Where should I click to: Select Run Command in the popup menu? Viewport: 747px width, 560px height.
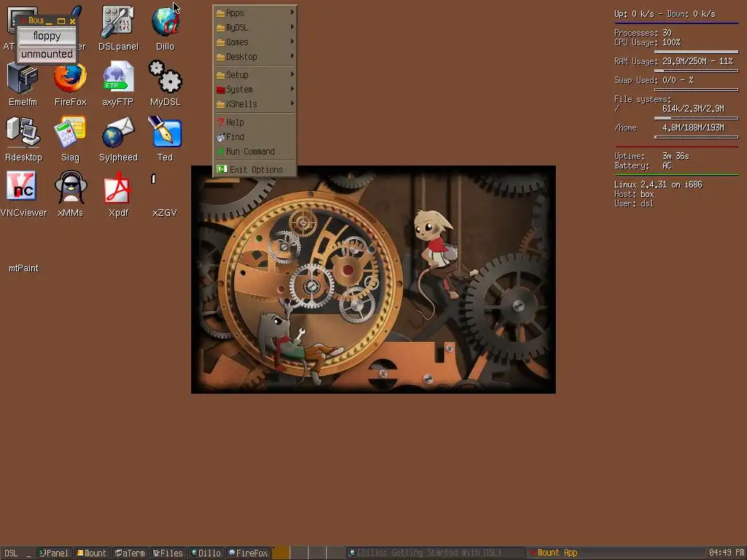255,152
